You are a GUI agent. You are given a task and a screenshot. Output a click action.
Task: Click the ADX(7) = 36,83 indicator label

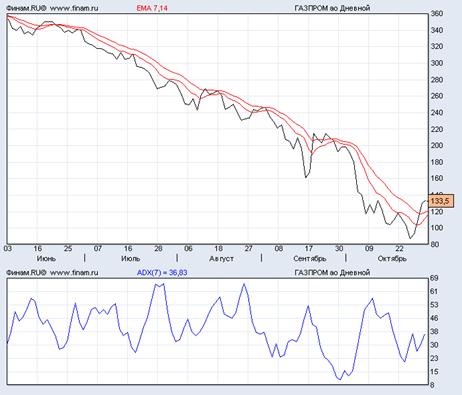click(162, 273)
